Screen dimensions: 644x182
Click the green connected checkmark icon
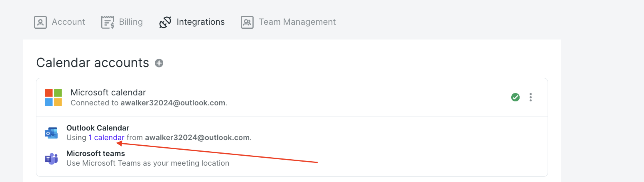click(x=516, y=97)
